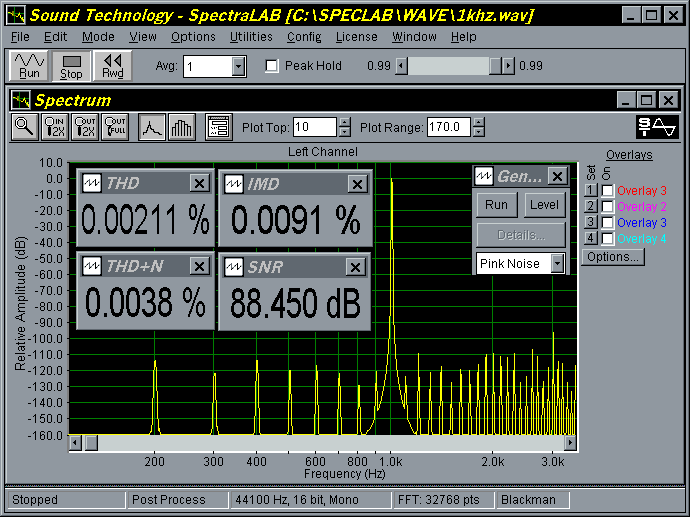Click the zoom Out 2X icon
This screenshot has height=517, width=690.
coord(85,127)
